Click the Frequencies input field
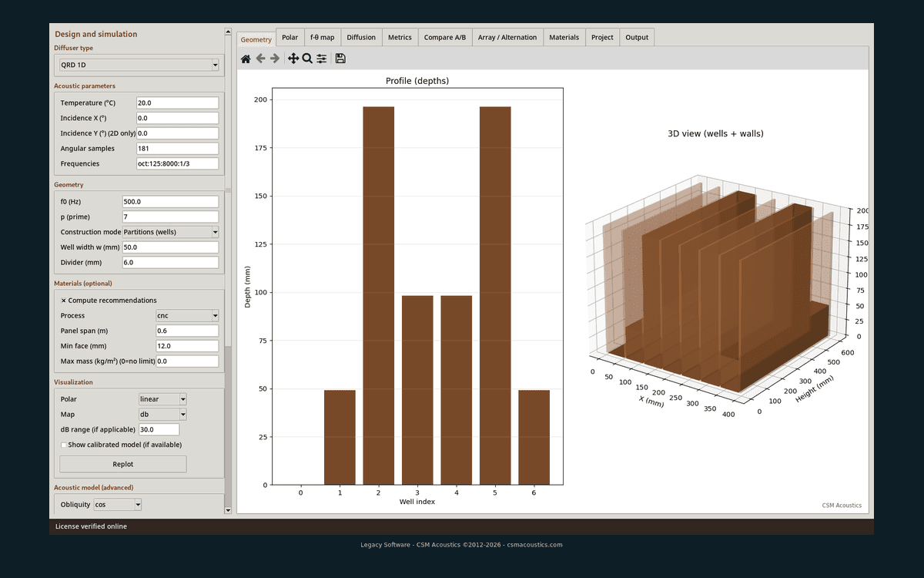The width and height of the screenshot is (924, 578). coord(177,163)
